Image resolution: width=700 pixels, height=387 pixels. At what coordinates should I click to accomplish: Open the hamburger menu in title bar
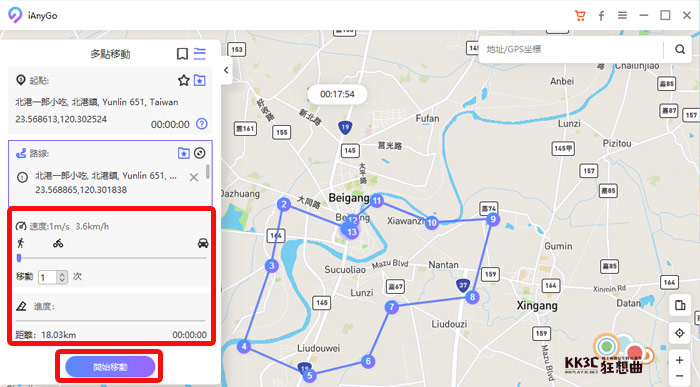pos(622,16)
